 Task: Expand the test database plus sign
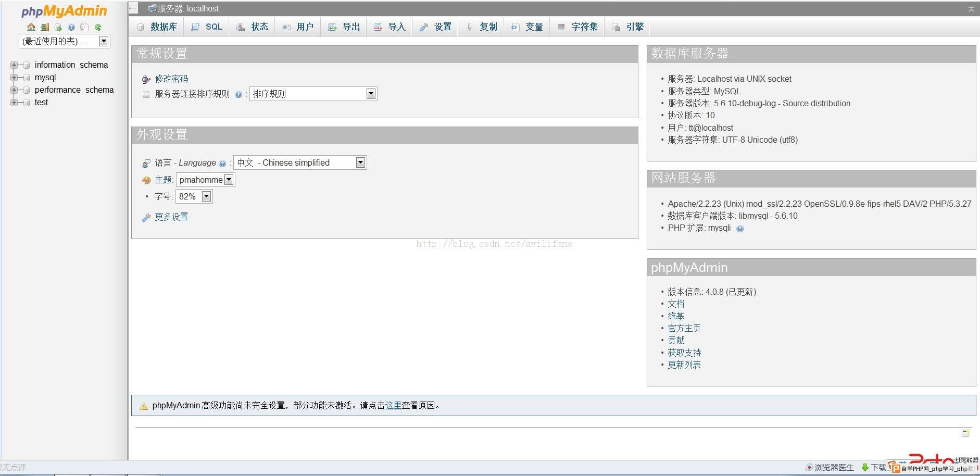[14, 103]
